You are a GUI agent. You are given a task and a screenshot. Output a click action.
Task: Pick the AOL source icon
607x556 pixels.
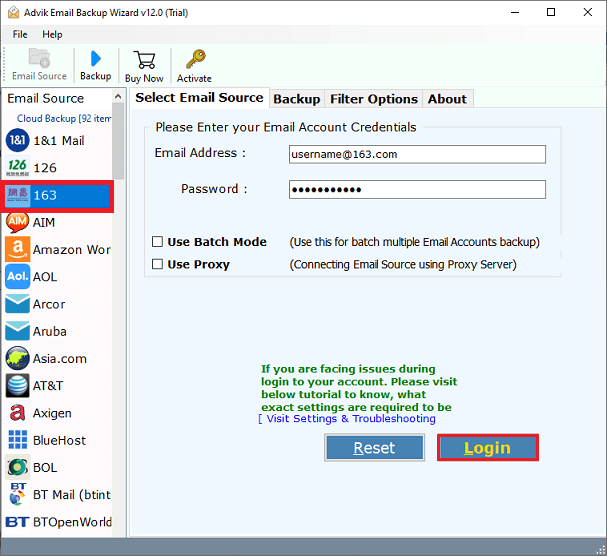click(17, 276)
